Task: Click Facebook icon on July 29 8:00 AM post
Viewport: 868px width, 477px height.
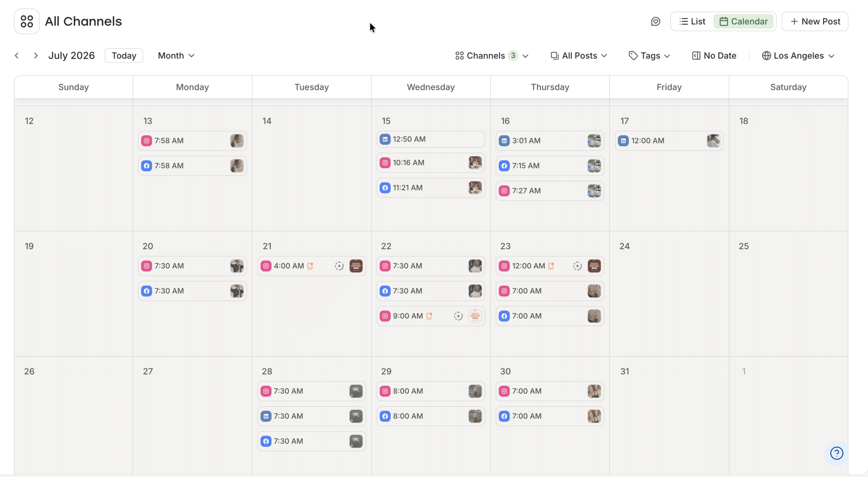Action: point(385,416)
